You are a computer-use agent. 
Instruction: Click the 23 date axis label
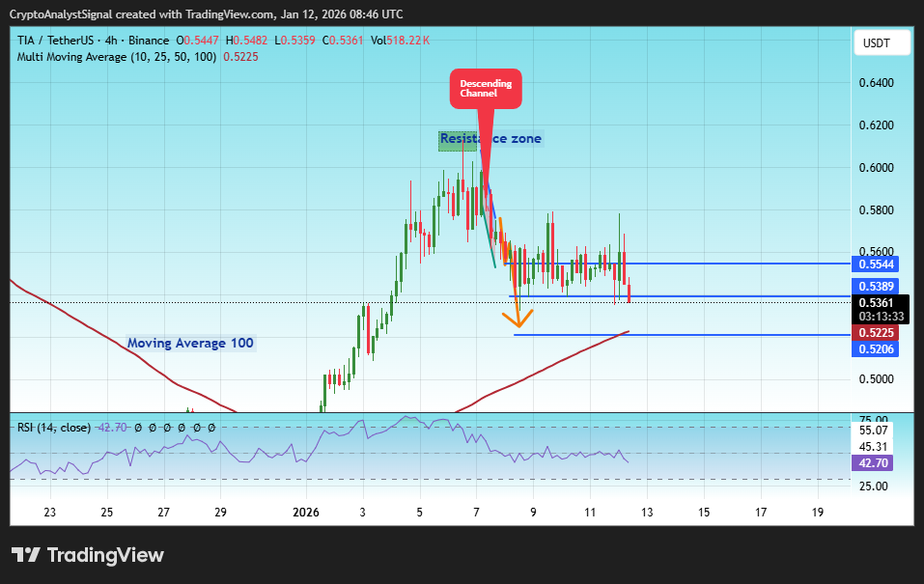[49, 513]
